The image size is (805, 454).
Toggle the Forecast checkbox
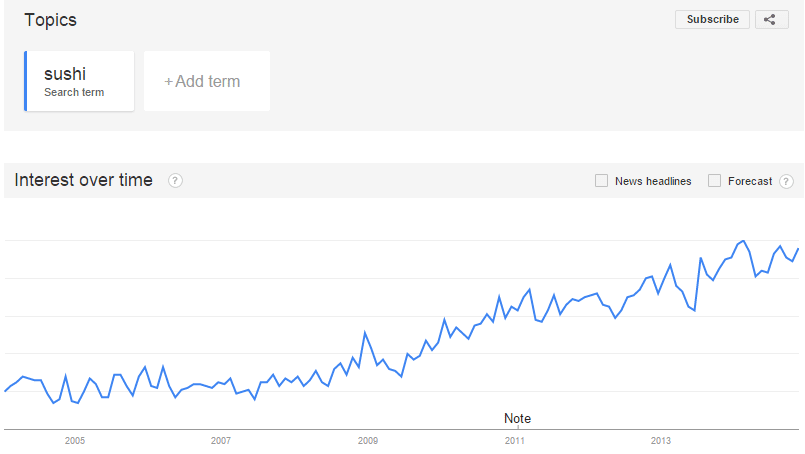pos(714,181)
